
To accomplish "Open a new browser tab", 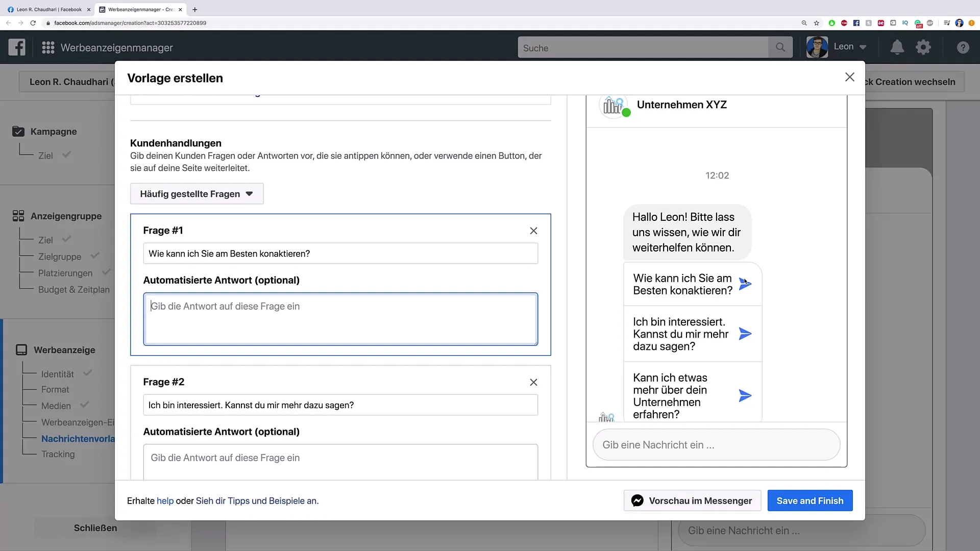I will pos(194,9).
